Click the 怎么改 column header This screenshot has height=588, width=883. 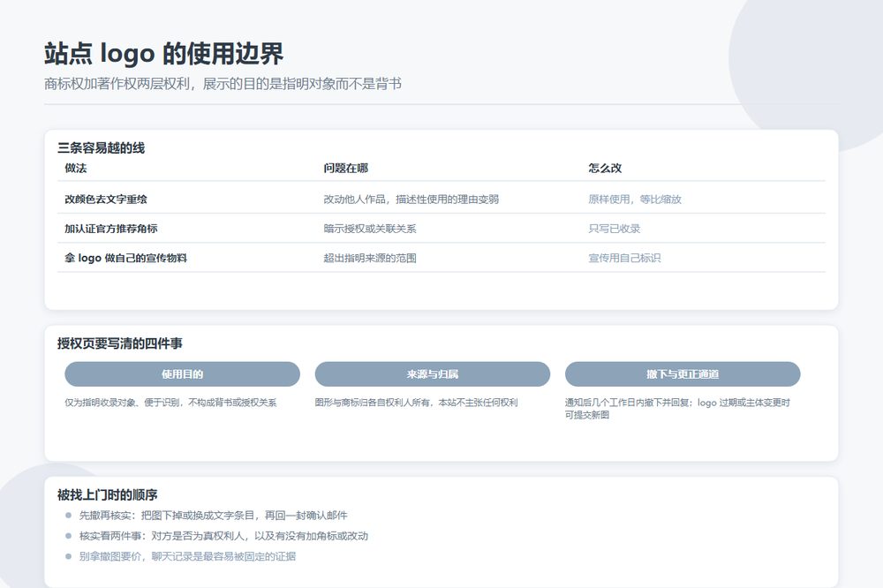tap(605, 168)
